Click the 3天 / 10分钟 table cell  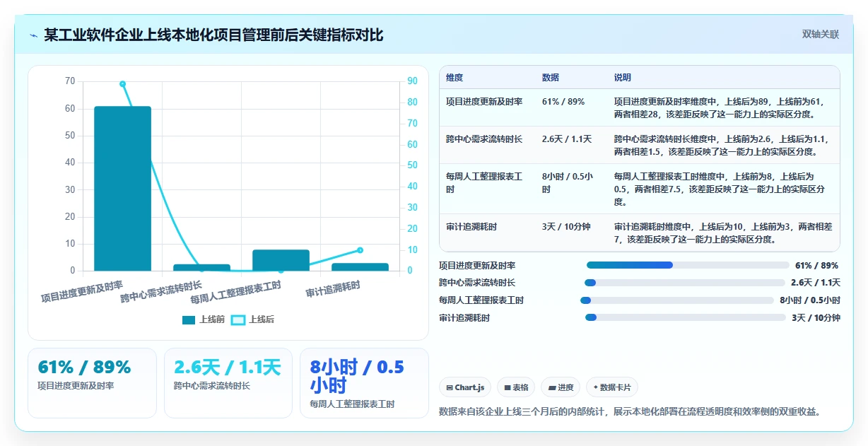click(x=566, y=227)
